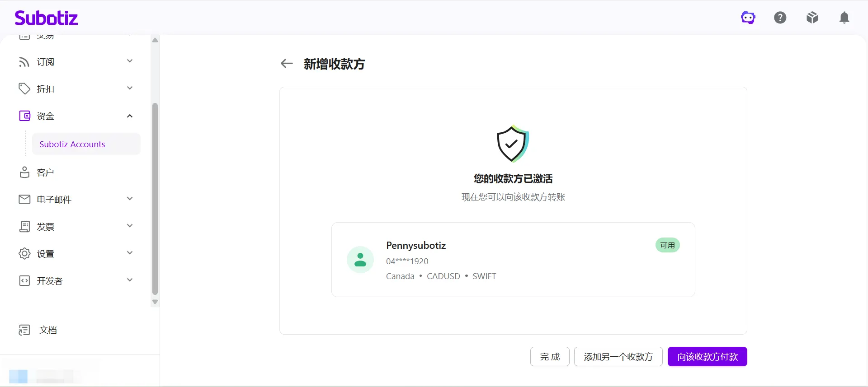This screenshot has width=868, height=387.
Task: Click the 您的收款方已激活 heading
Action: (513, 179)
